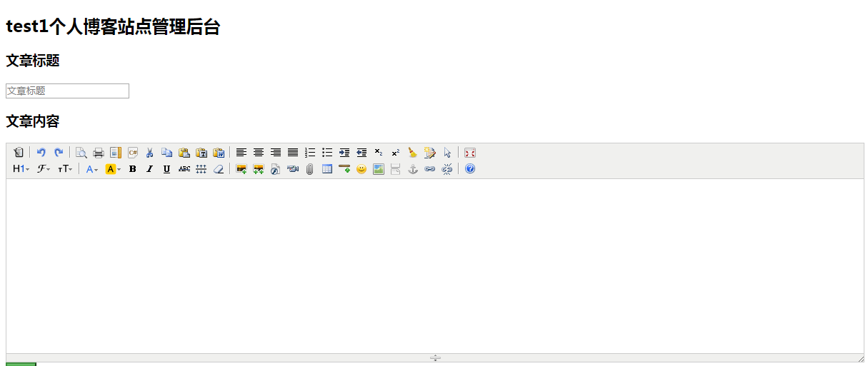Remove hyperlink with unlink icon
Image resolution: width=868 pixels, height=366 pixels.
click(x=447, y=169)
